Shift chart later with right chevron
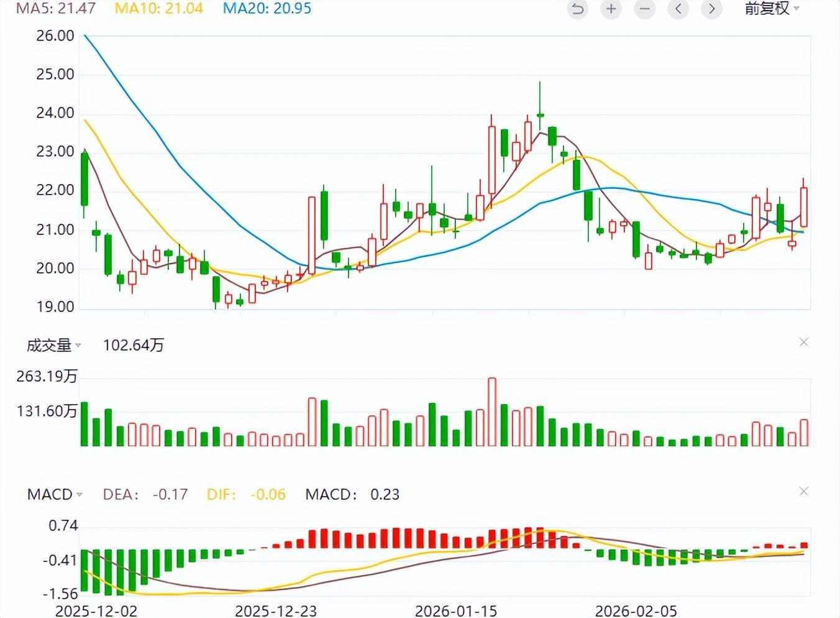This screenshot has height=618, width=840. click(x=712, y=9)
